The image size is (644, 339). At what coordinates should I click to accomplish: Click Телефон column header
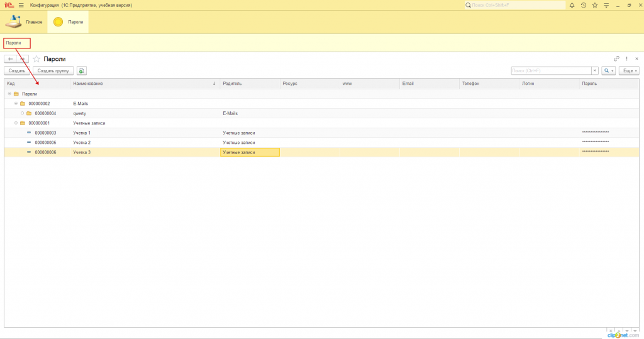coord(489,84)
